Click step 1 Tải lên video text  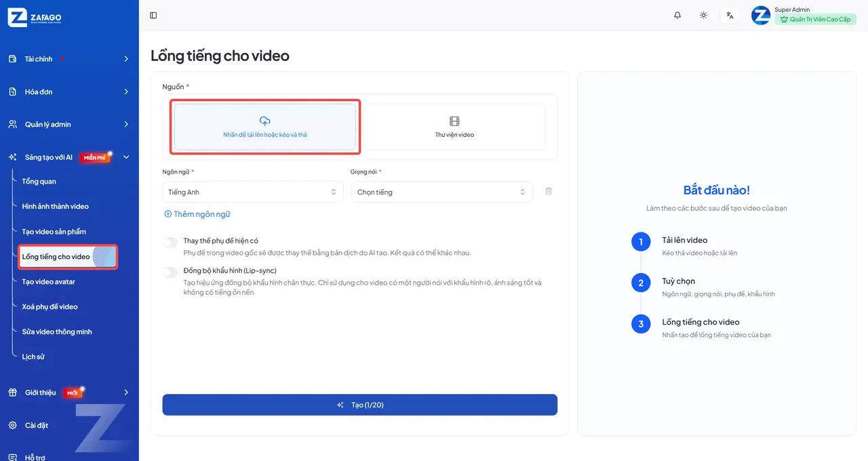click(x=684, y=240)
